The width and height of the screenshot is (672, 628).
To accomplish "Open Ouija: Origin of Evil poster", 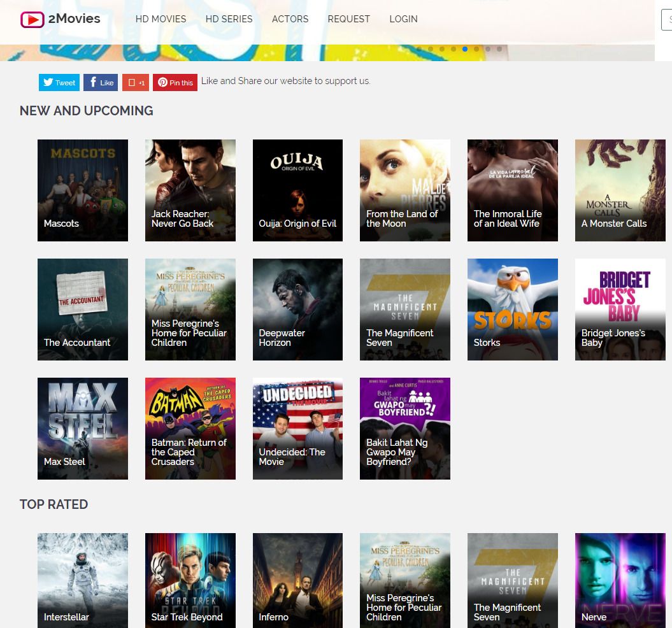I will (298, 190).
